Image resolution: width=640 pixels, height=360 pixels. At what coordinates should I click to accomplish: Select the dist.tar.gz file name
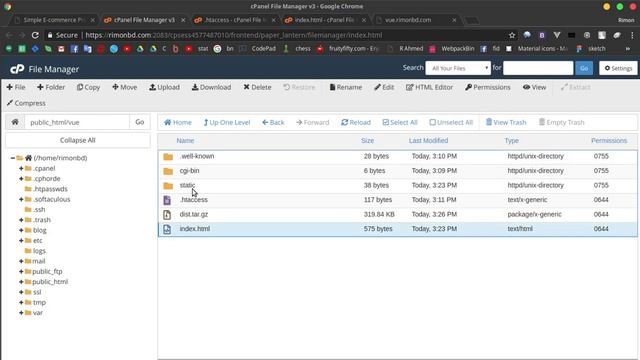(x=194, y=214)
